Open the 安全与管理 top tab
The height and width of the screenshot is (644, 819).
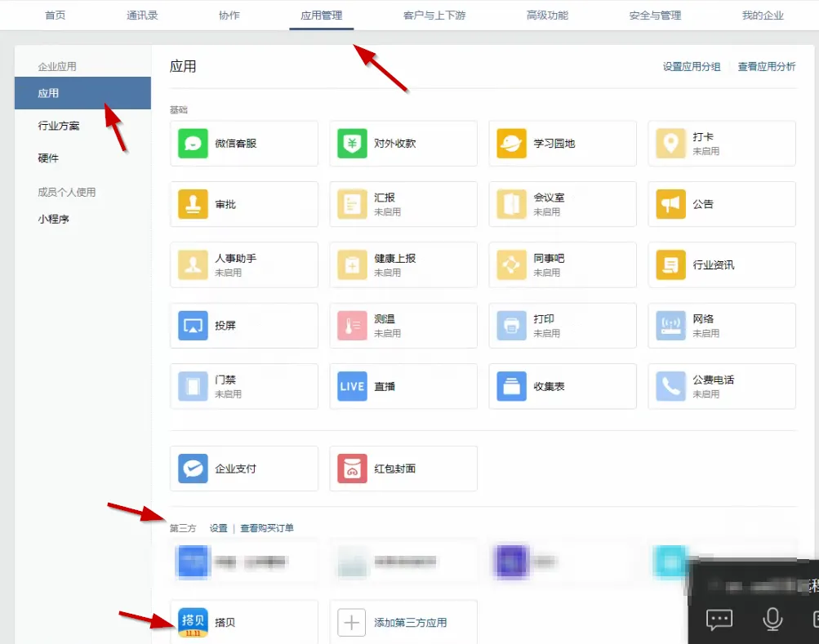[655, 16]
